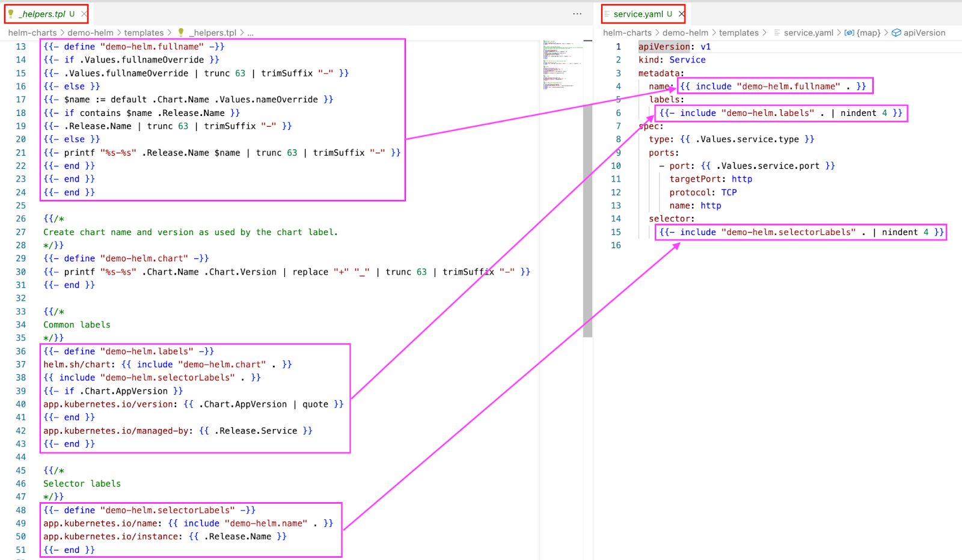Click the file icon on service.yaml tab
Screen dimensions: 962x560
pos(607,14)
